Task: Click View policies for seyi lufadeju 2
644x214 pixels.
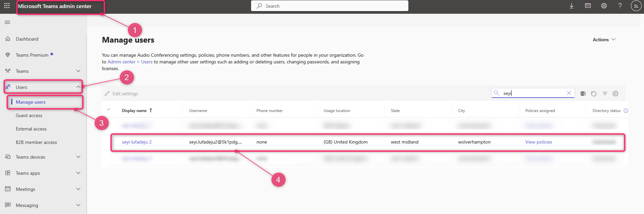Action: (x=539, y=142)
